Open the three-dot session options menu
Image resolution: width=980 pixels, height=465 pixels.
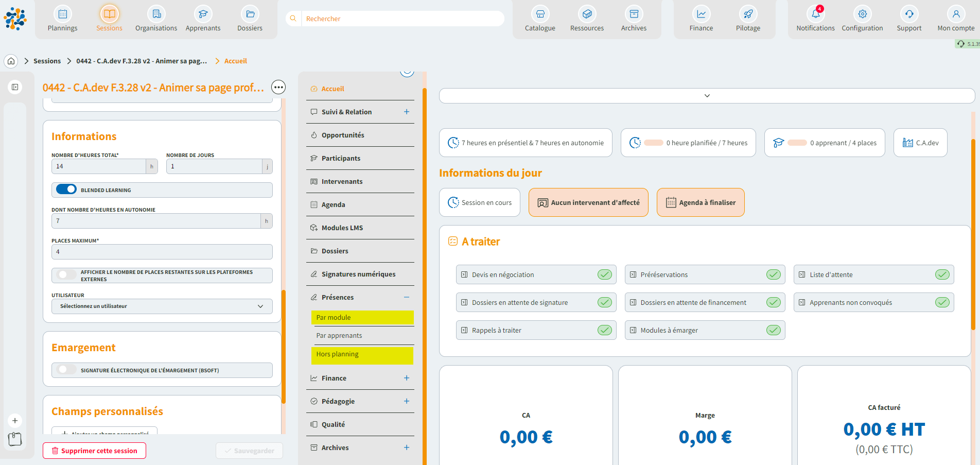278,88
